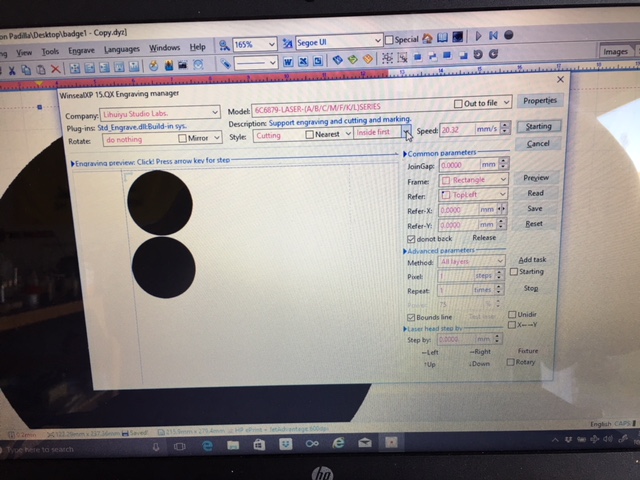
Task: Click the Properties button
Action: (540, 101)
